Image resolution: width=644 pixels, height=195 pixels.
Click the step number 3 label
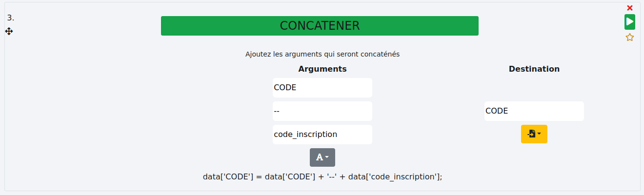(x=11, y=18)
